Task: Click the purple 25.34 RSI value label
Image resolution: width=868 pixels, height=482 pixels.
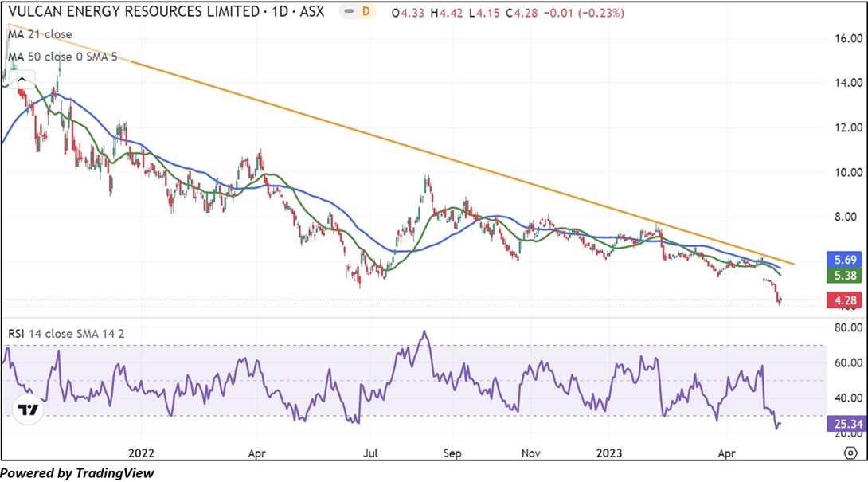Action: [846, 425]
